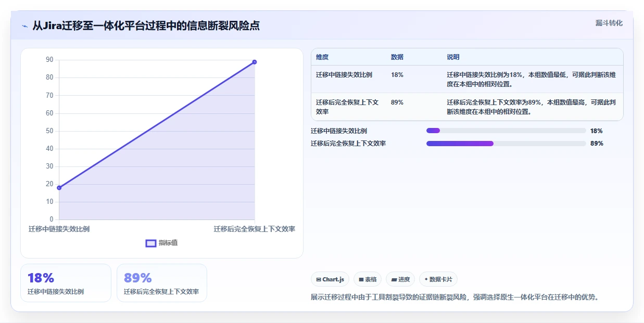Screen dimensions: 644x323
Task: Click the chart data point at 89
Action: coord(255,62)
